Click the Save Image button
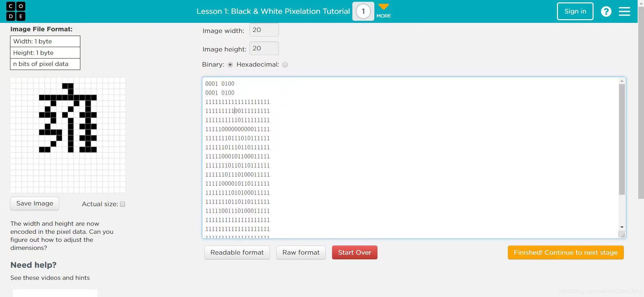This screenshot has height=297, width=644. click(x=35, y=203)
